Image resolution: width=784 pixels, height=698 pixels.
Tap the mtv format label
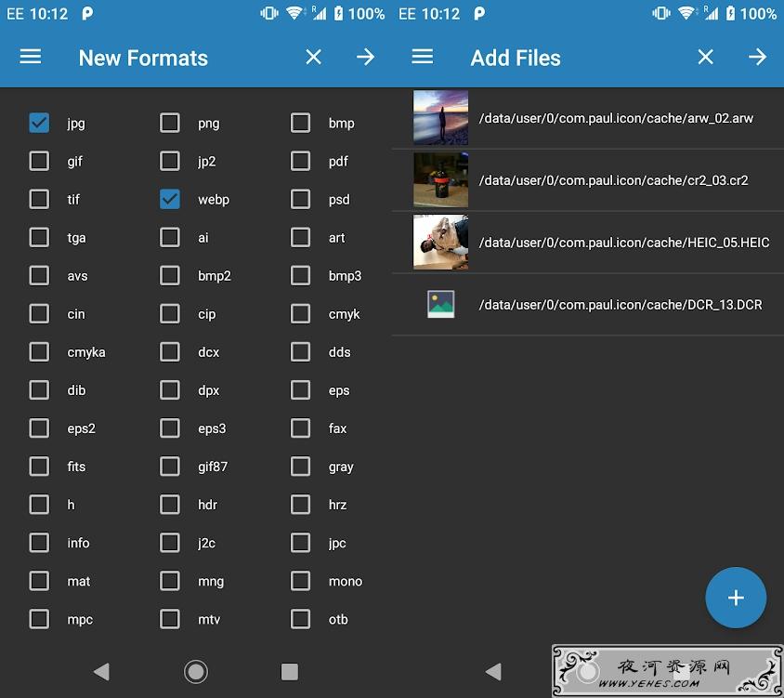coord(208,619)
